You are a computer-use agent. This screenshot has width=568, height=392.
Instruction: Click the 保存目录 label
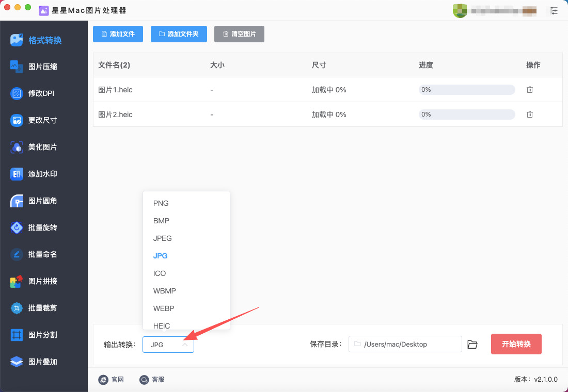click(x=326, y=344)
